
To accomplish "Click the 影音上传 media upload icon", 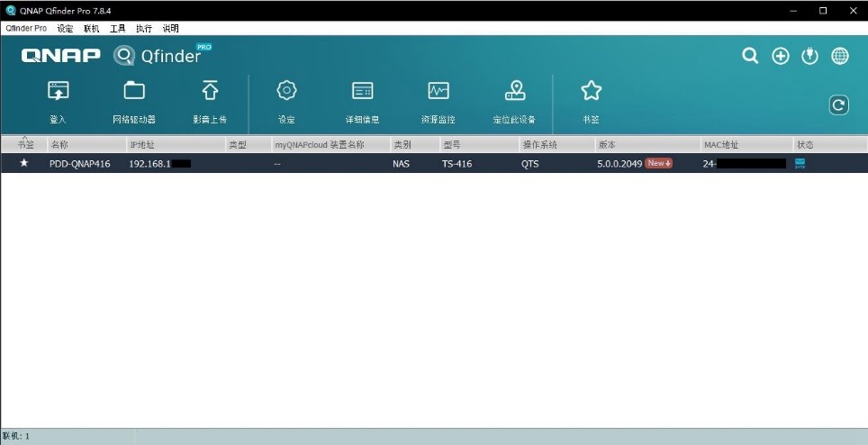I will pyautogui.click(x=210, y=91).
